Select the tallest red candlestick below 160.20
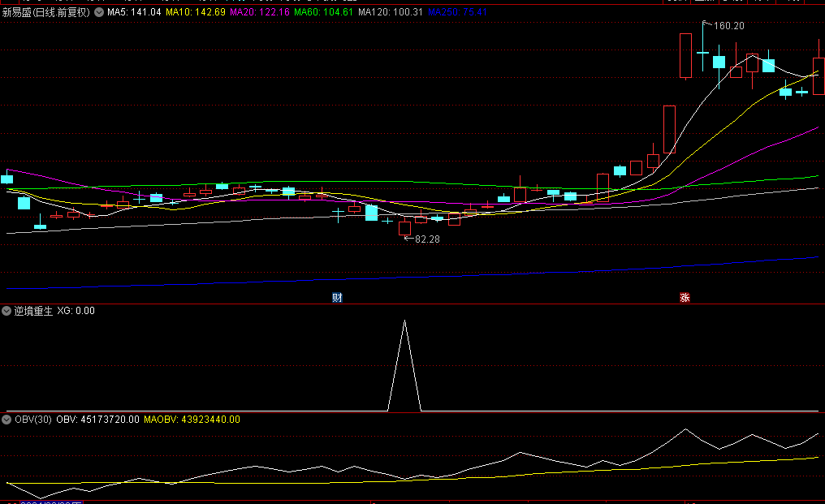This screenshot has width=825, height=504. click(x=685, y=56)
